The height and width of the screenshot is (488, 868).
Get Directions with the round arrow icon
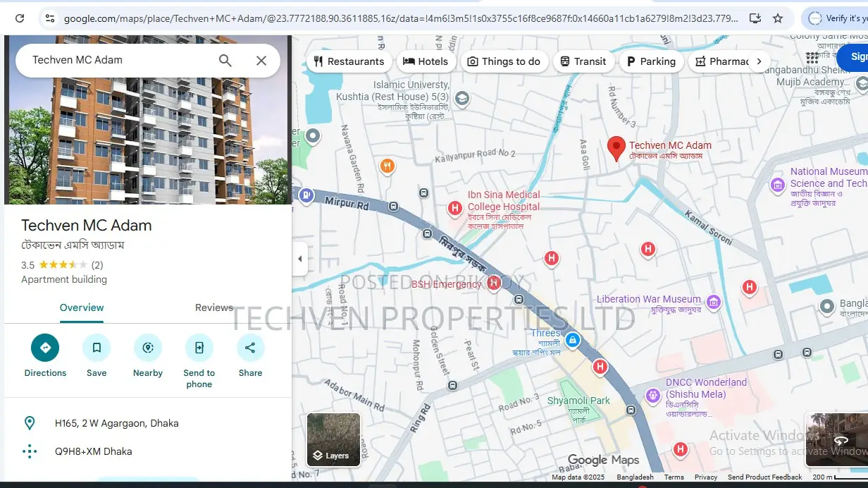tap(45, 348)
